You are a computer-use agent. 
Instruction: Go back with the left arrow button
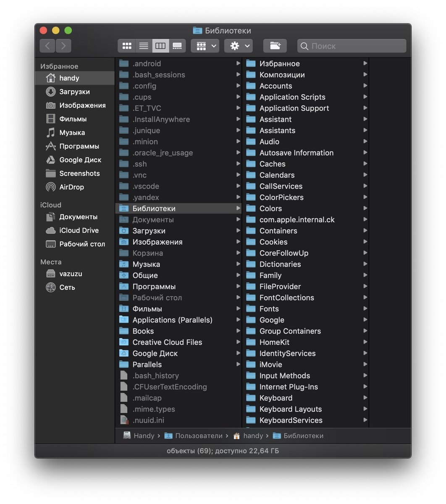[47, 46]
